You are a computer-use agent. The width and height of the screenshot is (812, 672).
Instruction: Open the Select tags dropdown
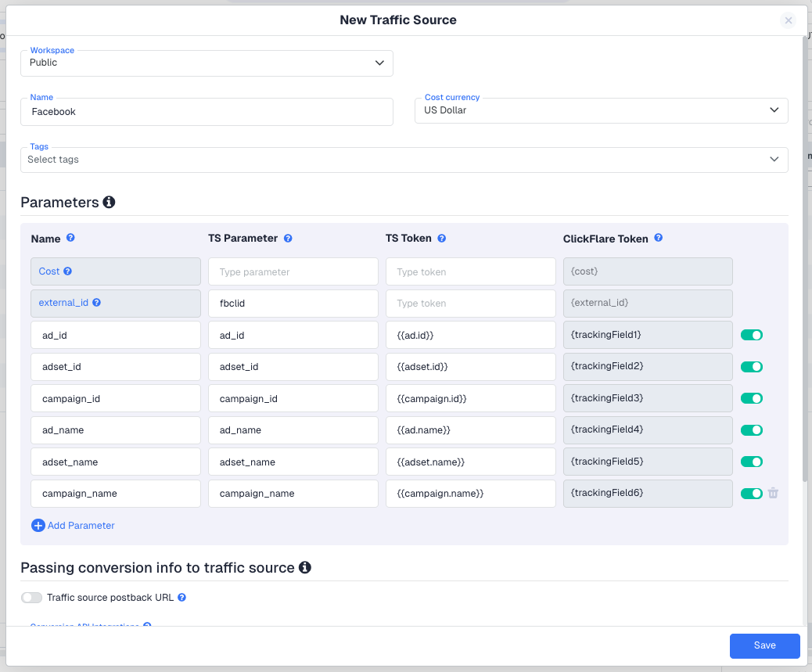(404, 160)
